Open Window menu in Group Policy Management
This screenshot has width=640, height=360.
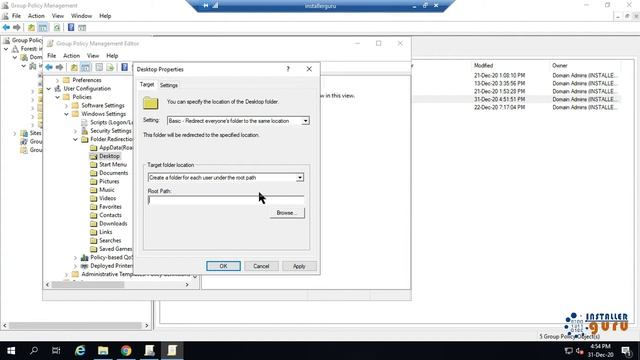[81, 16]
